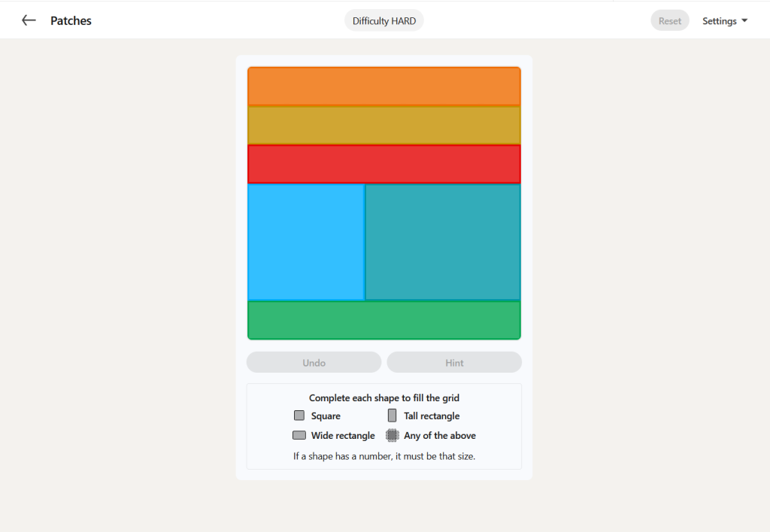The height and width of the screenshot is (532, 770).
Task: Select the mustard yellow patch
Action: pos(384,125)
